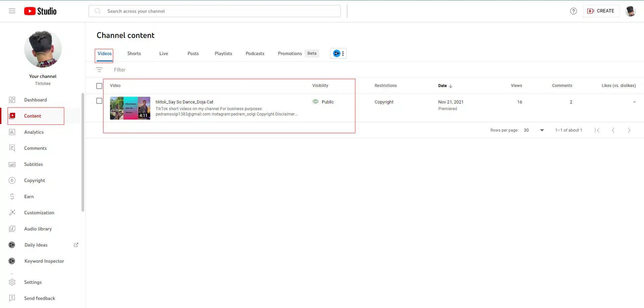The width and height of the screenshot is (644, 308).
Task: Expand the rows per page dropdown
Action: point(542,130)
